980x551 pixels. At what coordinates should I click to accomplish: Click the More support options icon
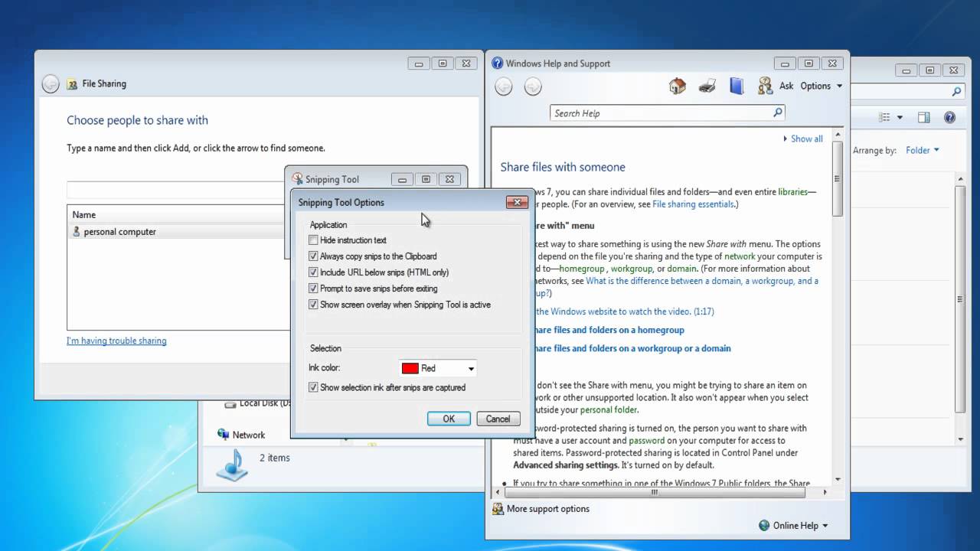498,508
